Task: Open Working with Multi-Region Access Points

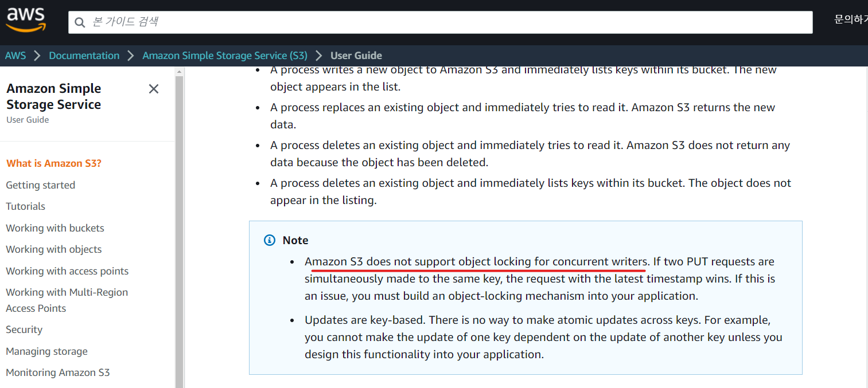Action: pyautogui.click(x=67, y=300)
